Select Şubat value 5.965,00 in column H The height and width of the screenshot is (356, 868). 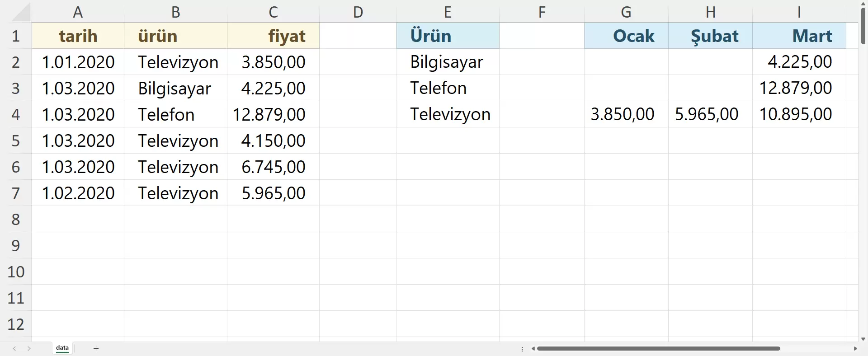(710, 114)
